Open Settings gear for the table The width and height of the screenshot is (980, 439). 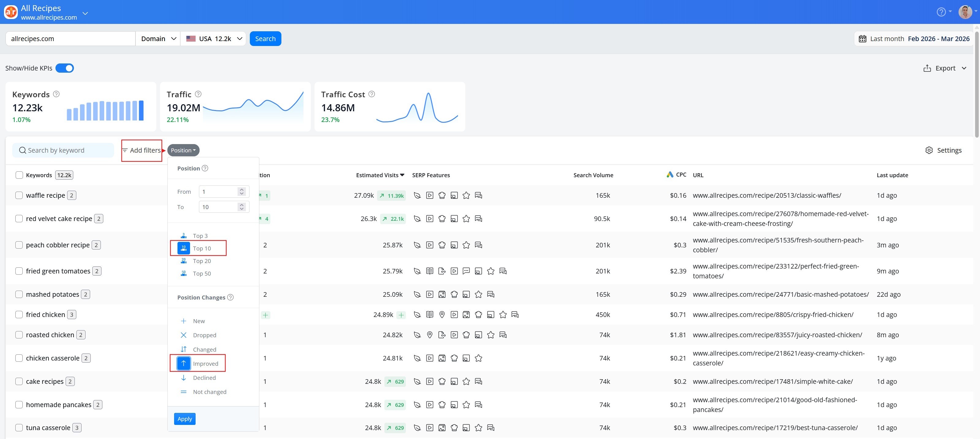[929, 150]
